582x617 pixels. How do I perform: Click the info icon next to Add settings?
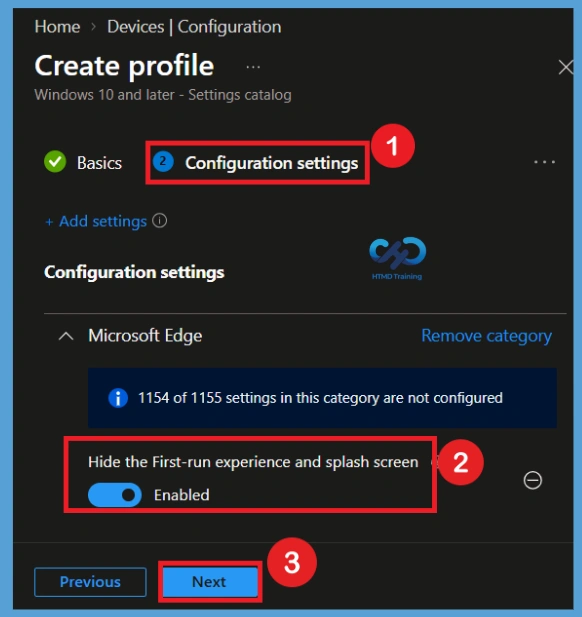[x=160, y=221]
